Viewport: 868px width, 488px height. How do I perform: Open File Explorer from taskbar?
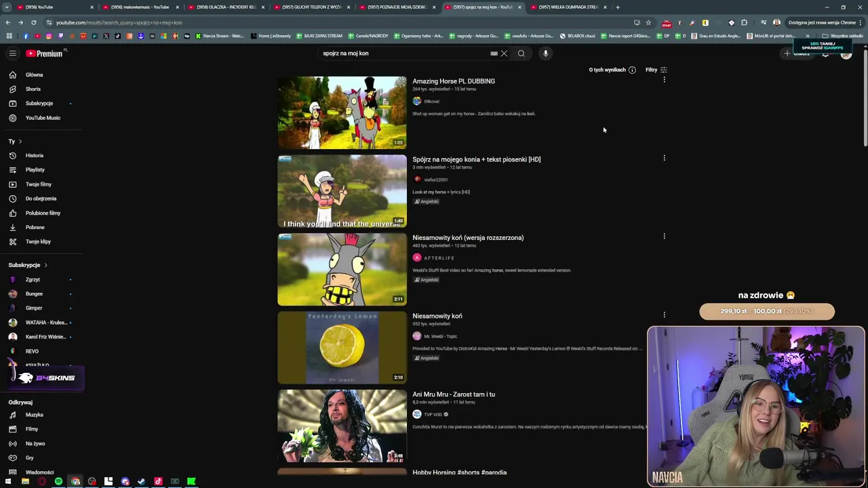[x=25, y=481]
